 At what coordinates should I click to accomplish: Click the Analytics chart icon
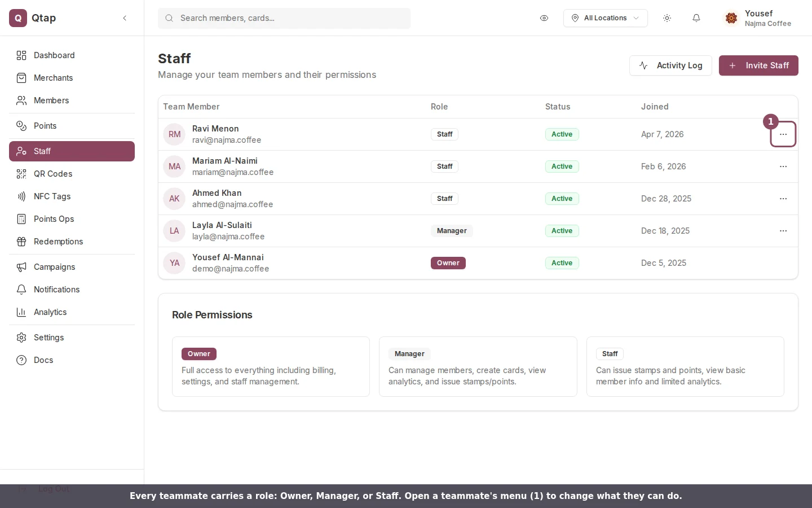[x=21, y=312]
